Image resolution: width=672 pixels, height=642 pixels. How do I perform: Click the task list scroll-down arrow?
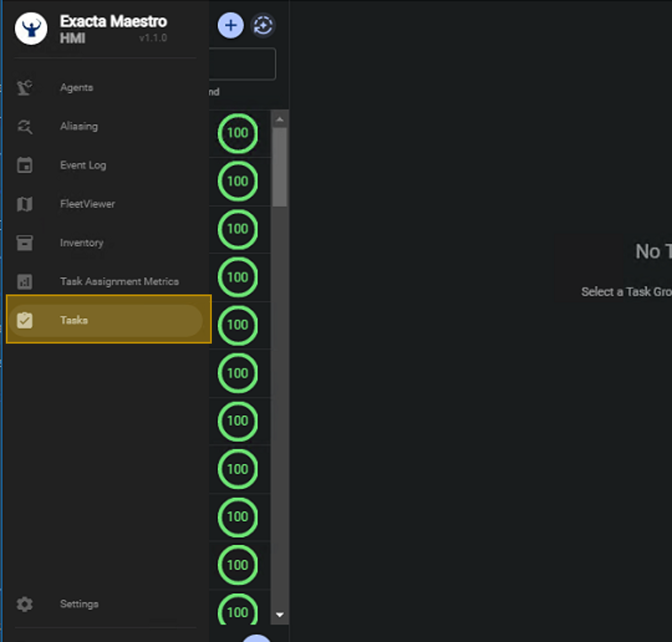coord(280,614)
